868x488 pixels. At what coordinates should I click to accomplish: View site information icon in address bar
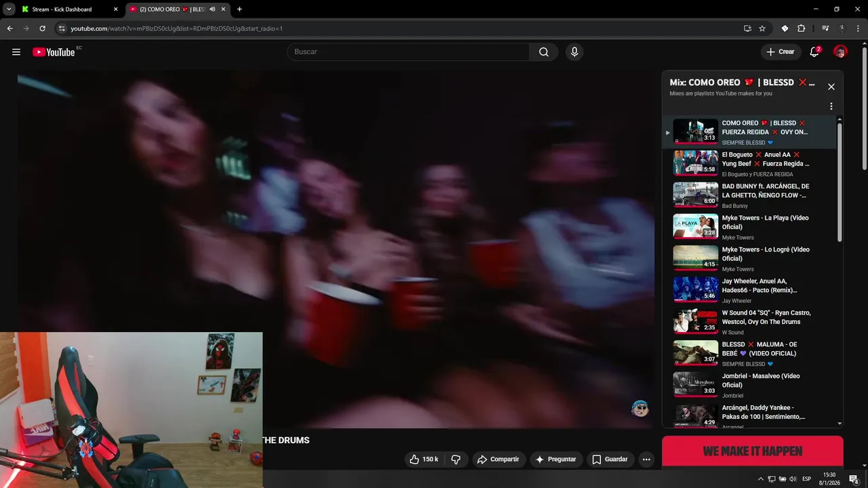[62, 28]
